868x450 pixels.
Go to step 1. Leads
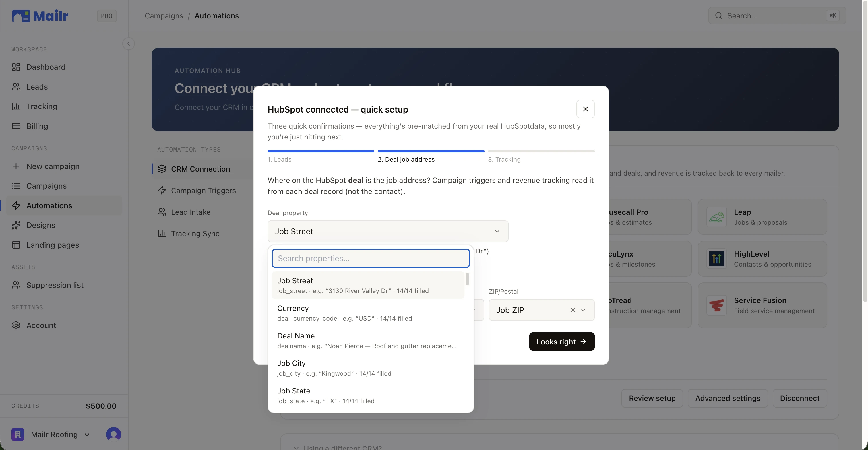pos(279,159)
